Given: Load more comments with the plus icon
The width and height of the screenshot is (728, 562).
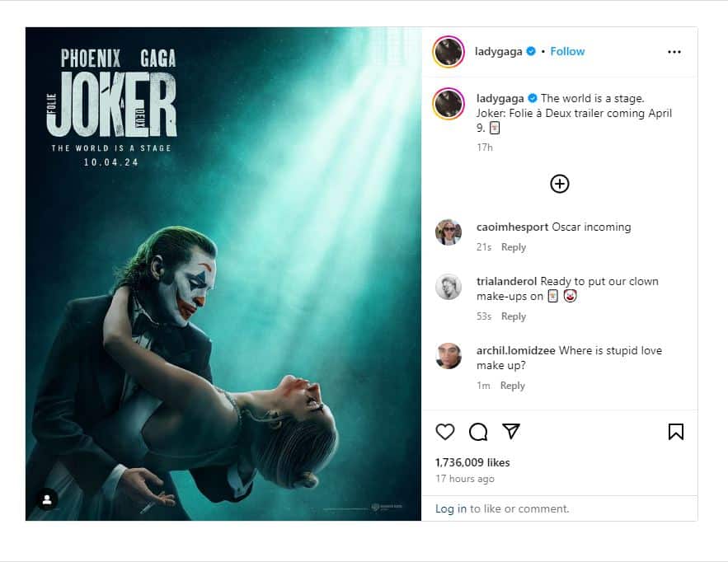Looking at the screenshot, I should 560,184.
